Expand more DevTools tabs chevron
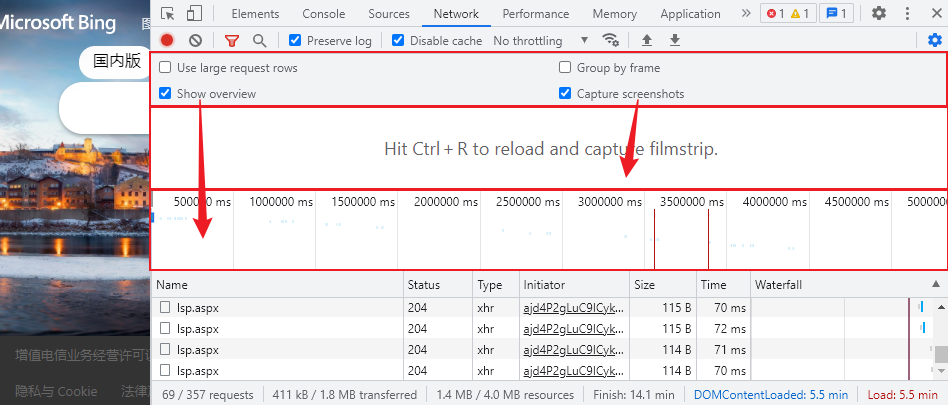 746,13
